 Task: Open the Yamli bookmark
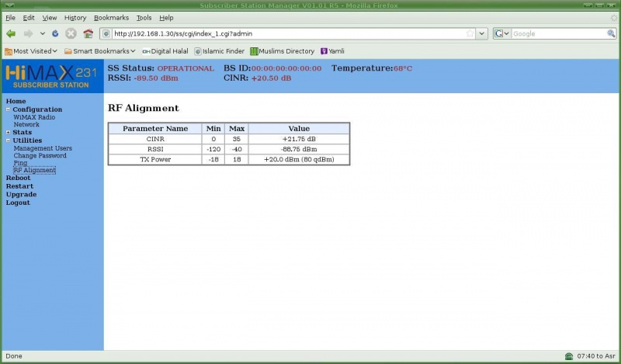332,51
